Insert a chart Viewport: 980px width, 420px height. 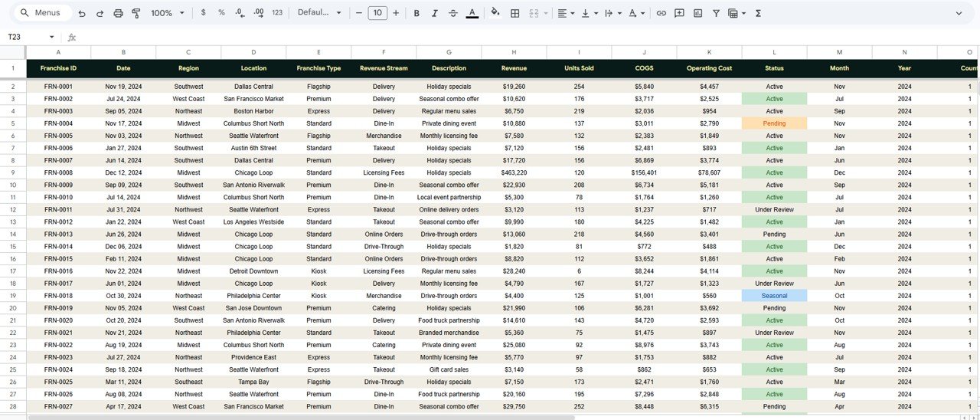[697, 13]
